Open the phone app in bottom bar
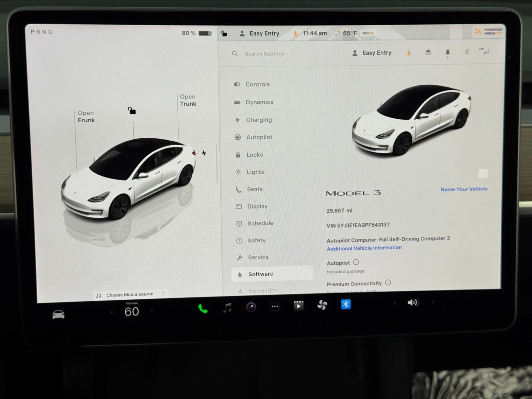The height and width of the screenshot is (399, 532). tap(203, 308)
